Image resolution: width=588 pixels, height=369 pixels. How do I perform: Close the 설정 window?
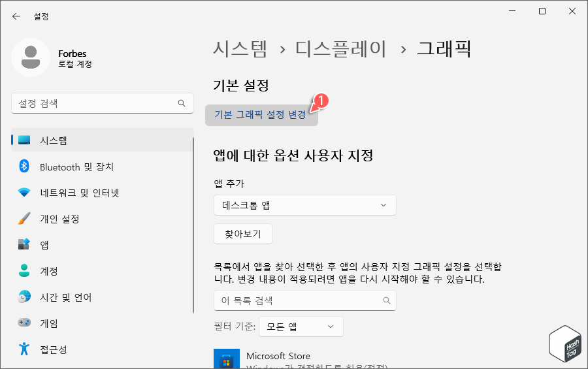tap(572, 11)
